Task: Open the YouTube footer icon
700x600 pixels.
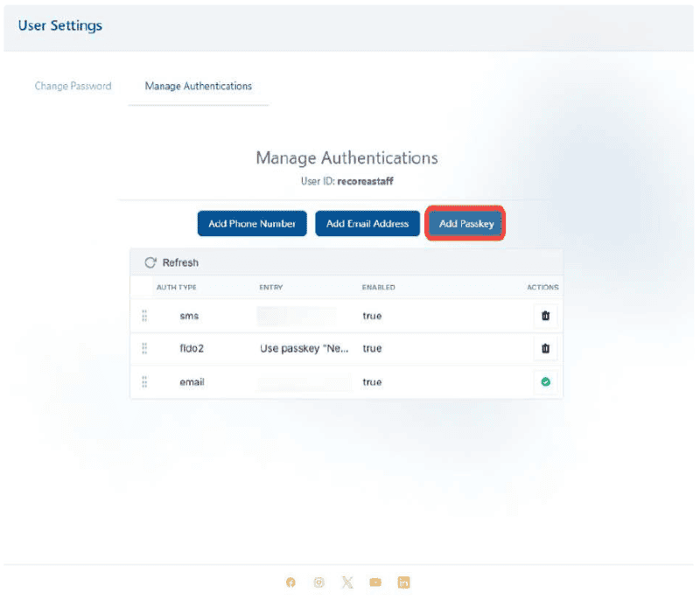Action: click(375, 583)
